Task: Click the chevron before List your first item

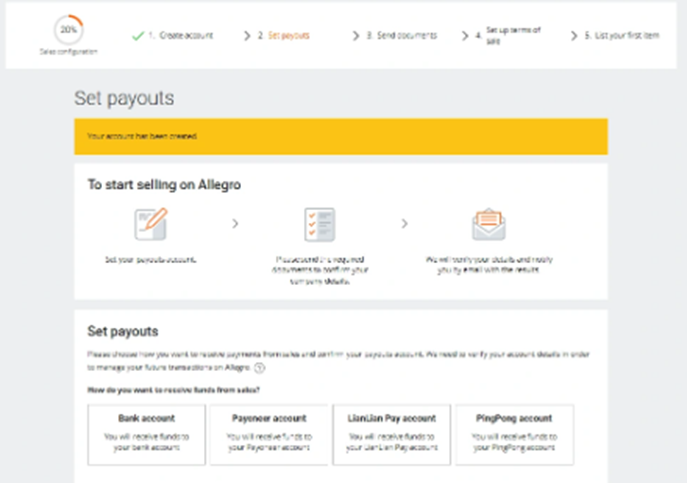Action: [574, 36]
